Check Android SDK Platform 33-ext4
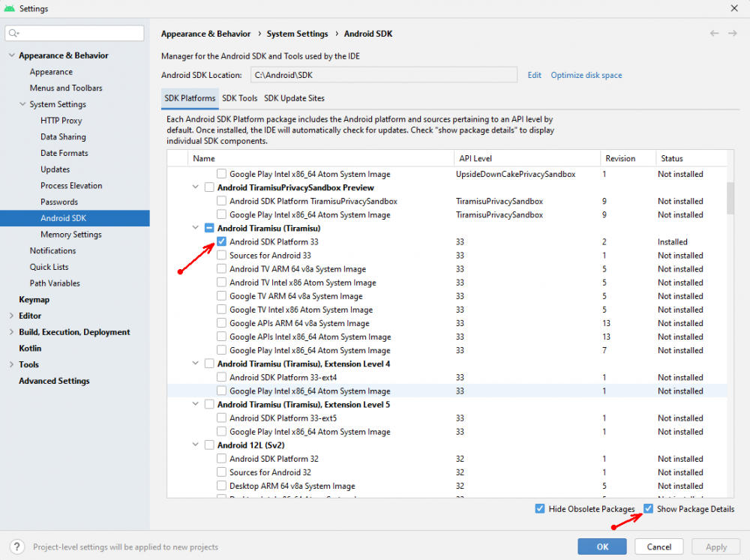Image resolution: width=750 pixels, height=560 pixels. click(221, 377)
